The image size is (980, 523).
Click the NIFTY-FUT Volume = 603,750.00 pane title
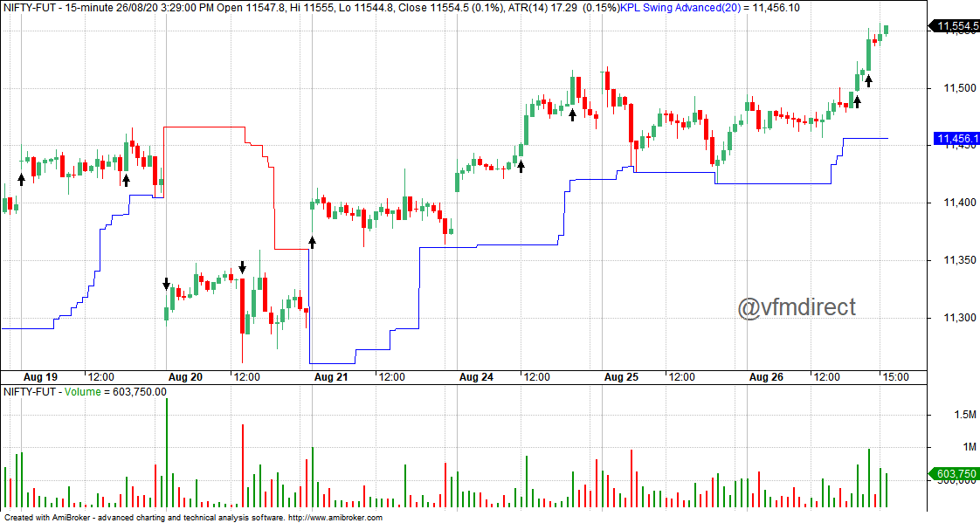tap(85, 392)
